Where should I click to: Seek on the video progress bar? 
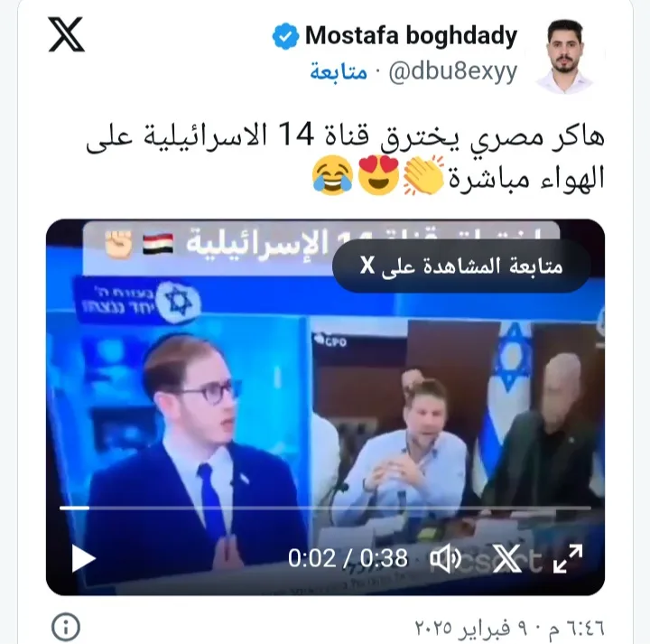[x=325, y=508]
